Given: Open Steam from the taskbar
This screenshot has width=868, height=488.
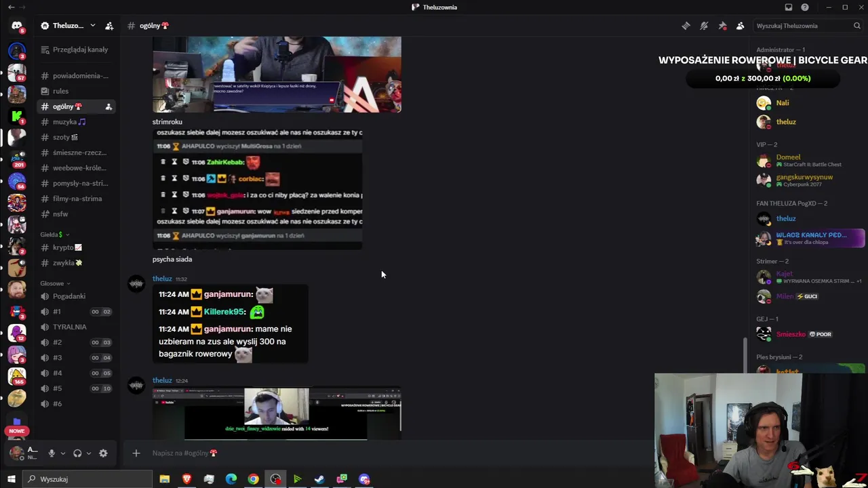Looking at the screenshot, I should (x=319, y=479).
